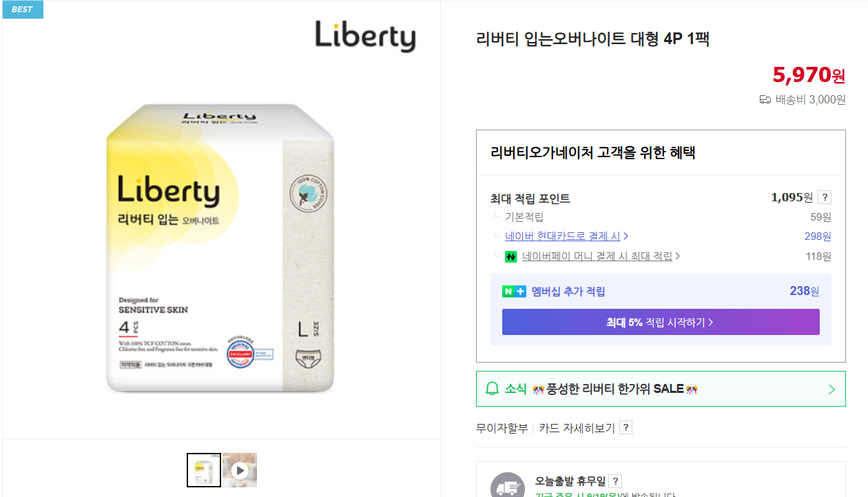The image size is (868, 497).
Task: Click the delivery truck icon beside 배송비
Action: point(765,99)
